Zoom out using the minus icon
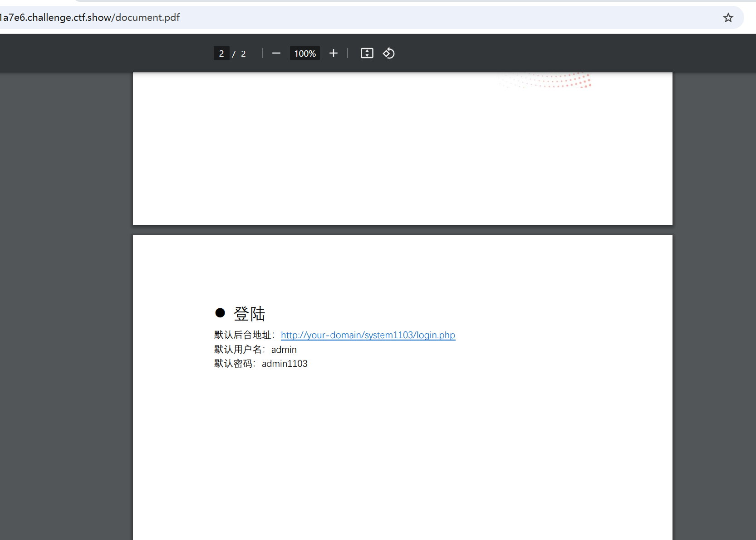 [x=276, y=54]
